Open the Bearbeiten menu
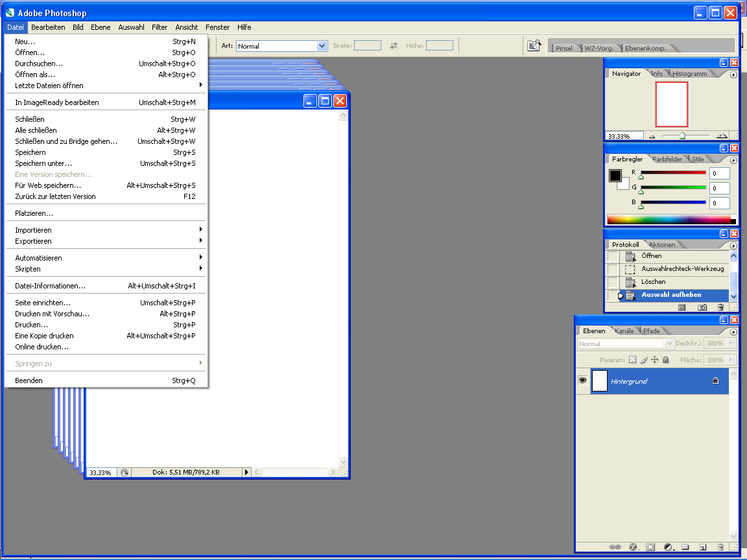 coord(48,27)
